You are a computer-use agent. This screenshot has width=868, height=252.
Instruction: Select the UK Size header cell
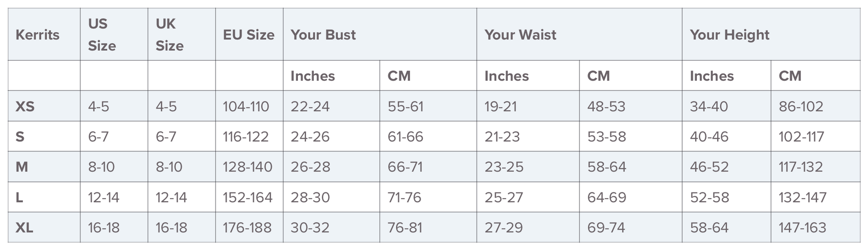click(x=170, y=35)
